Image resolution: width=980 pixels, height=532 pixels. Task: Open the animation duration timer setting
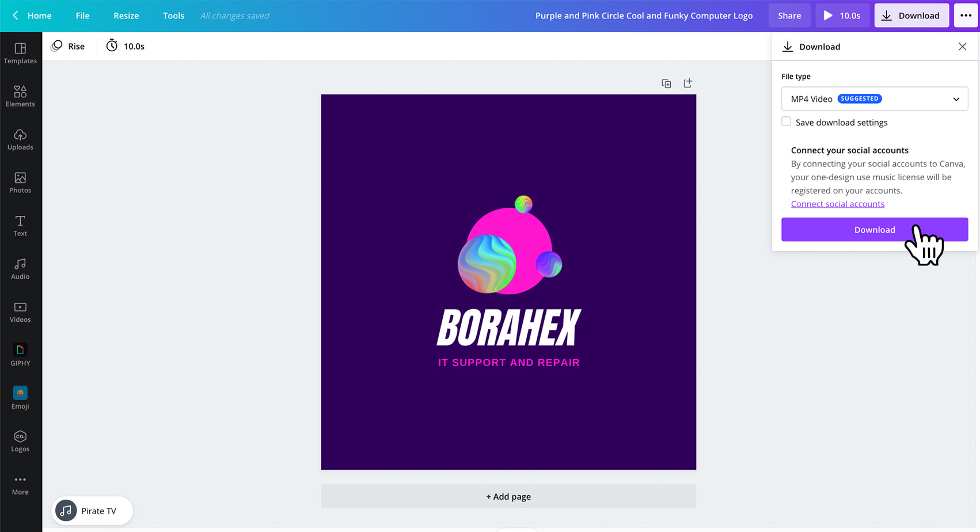point(124,45)
